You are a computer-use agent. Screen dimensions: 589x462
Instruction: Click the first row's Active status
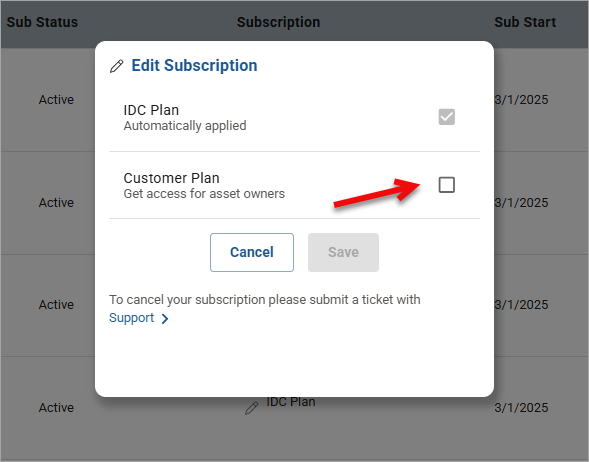tap(56, 100)
